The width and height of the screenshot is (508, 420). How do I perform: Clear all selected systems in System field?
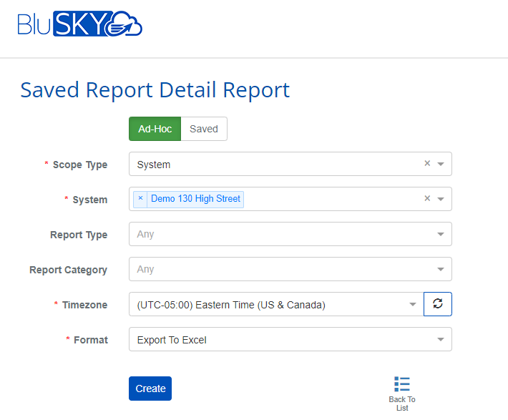coord(427,199)
